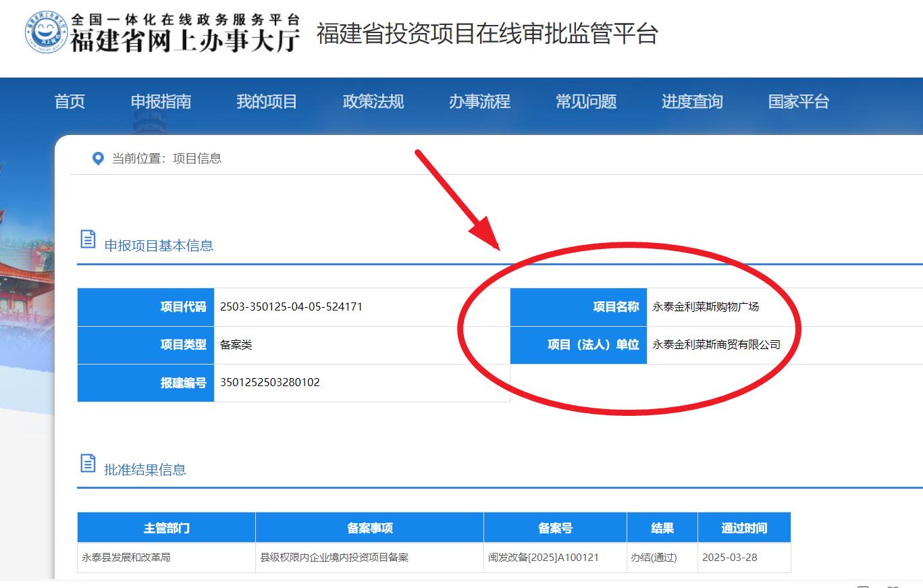Image resolution: width=923 pixels, height=588 pixels.
Task: Click the number 3501252503280102
Action: [x=270, y=382]
